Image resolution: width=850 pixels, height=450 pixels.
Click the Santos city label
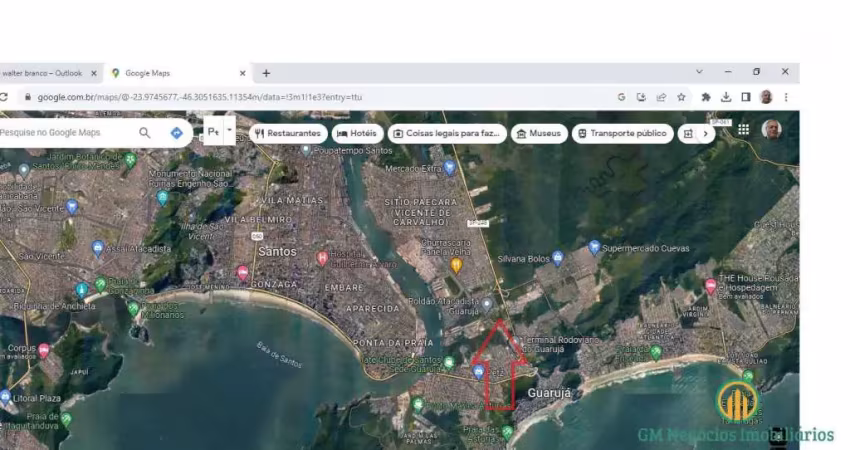pyautogui.click(x=278, y=252)
